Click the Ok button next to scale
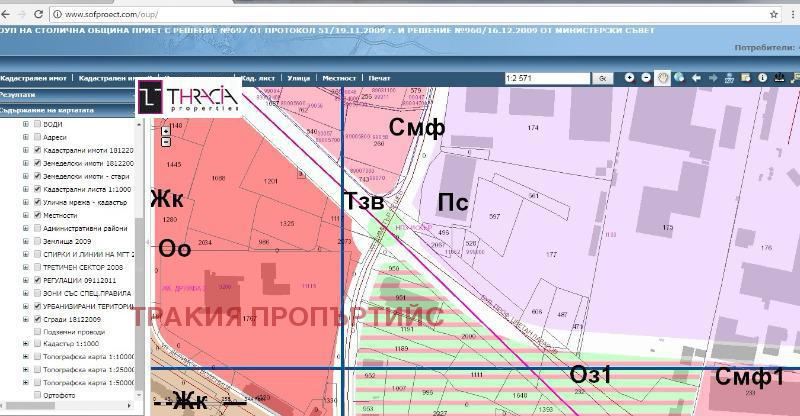This screenshot has height=416, width=800. pos(602,78)
